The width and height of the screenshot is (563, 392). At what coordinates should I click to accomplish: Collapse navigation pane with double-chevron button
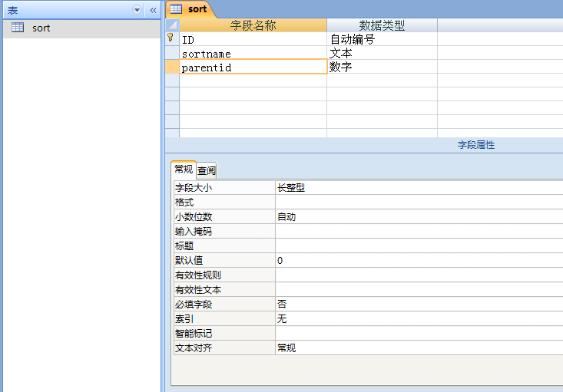tap(153, 10)
